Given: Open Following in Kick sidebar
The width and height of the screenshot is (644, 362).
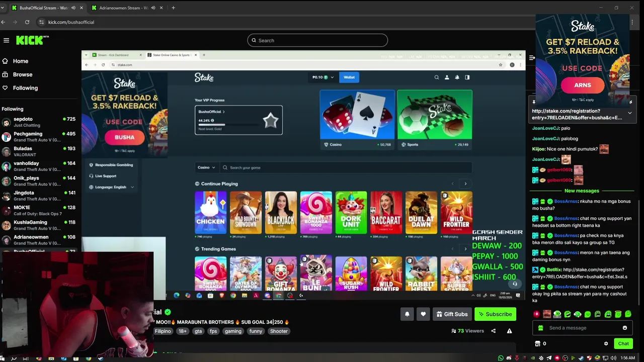Looking at the screenshot, I should click(25, 88).
